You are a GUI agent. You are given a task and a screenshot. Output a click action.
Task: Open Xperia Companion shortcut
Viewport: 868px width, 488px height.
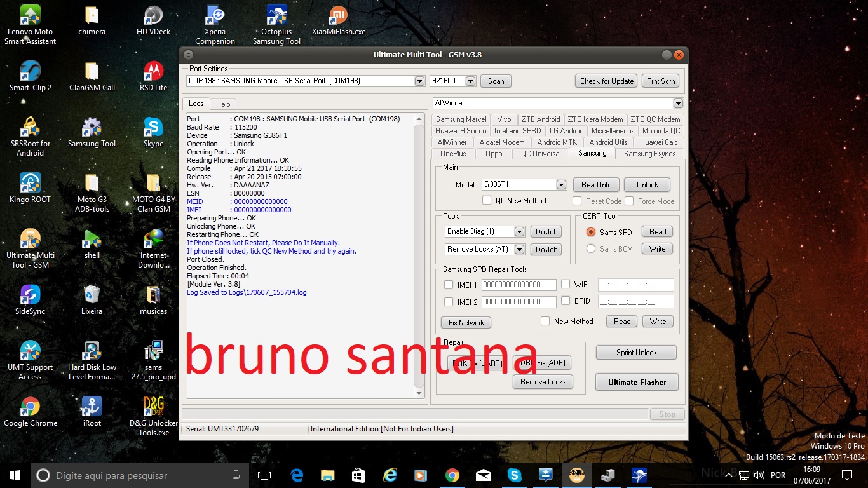[x=215, y=25]
